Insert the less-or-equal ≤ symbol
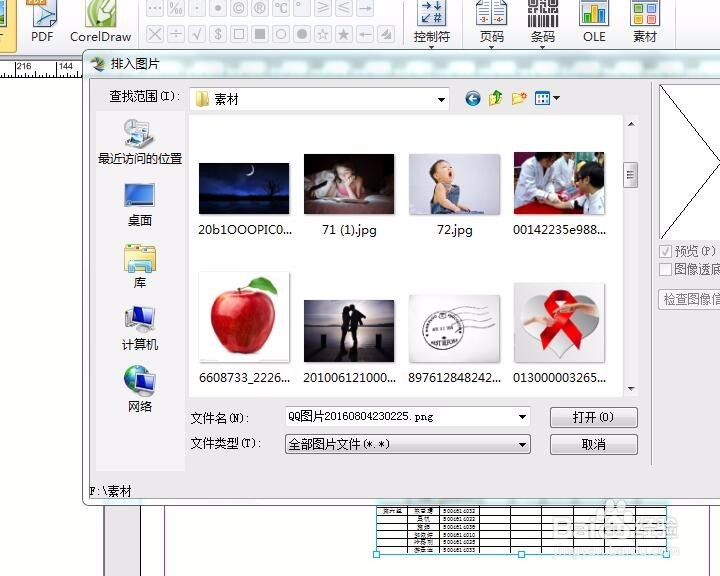720x576 pixels. (344, 8)
